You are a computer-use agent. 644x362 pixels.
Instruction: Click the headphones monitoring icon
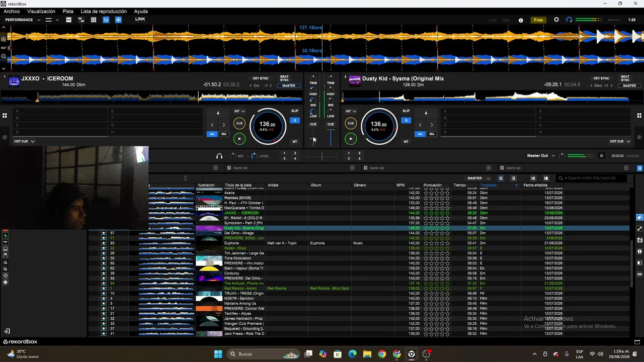(219, 156)
